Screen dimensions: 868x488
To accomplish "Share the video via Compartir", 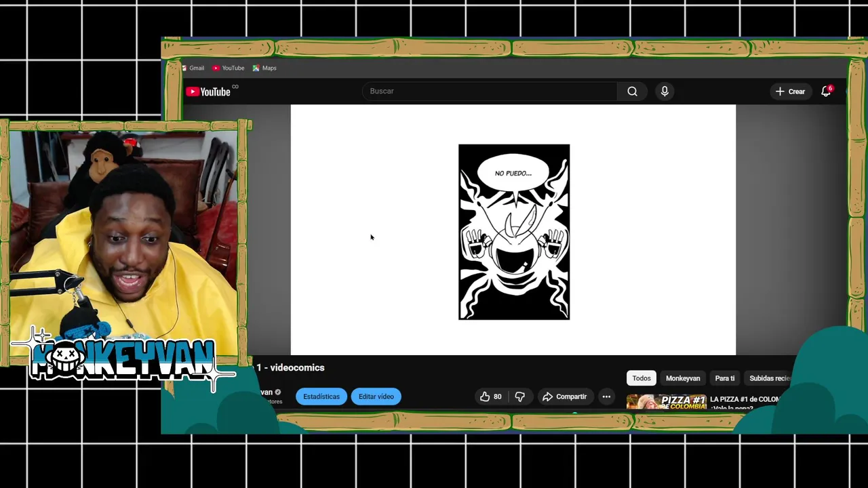I will pyautogui.click(x=564, y=396).
